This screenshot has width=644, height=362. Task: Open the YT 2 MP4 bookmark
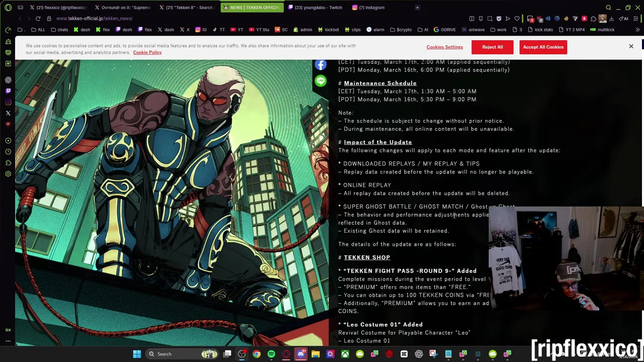tap(571, 30)
